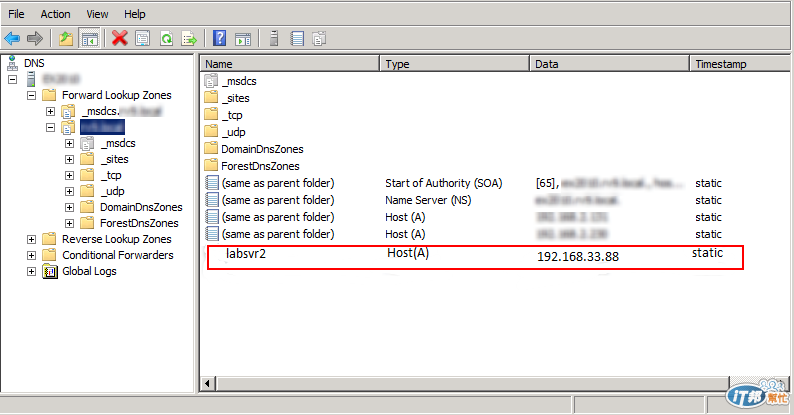Select the highlighted zone node in the tree
This screenshot has height=415, width=794.
pyautogui.click(x=102, y=127)
